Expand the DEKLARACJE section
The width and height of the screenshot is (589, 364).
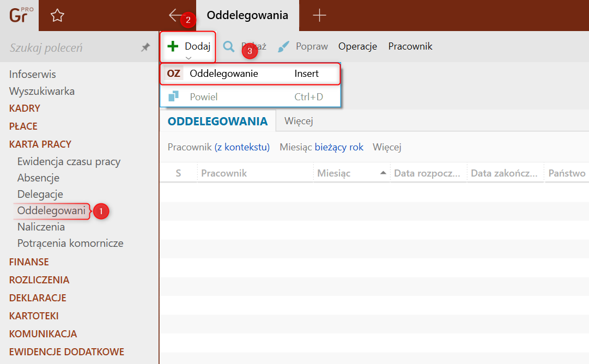click(x=38, y=298)
